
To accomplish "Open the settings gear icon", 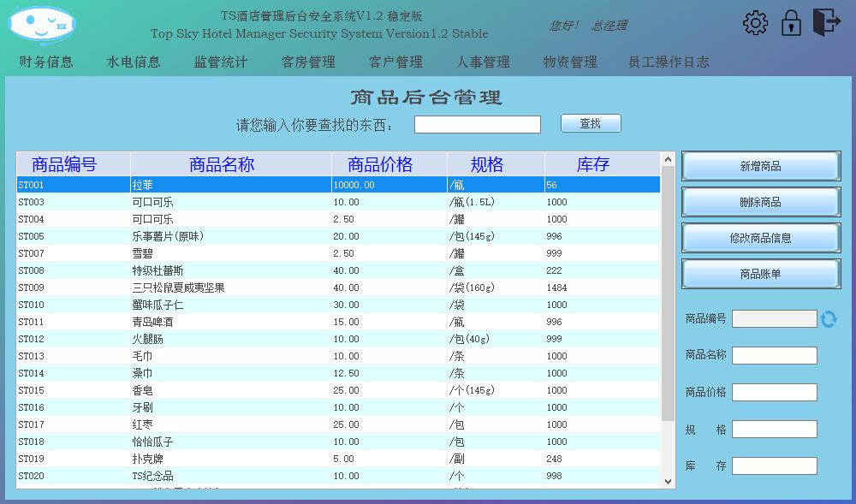I will [754, 21].
